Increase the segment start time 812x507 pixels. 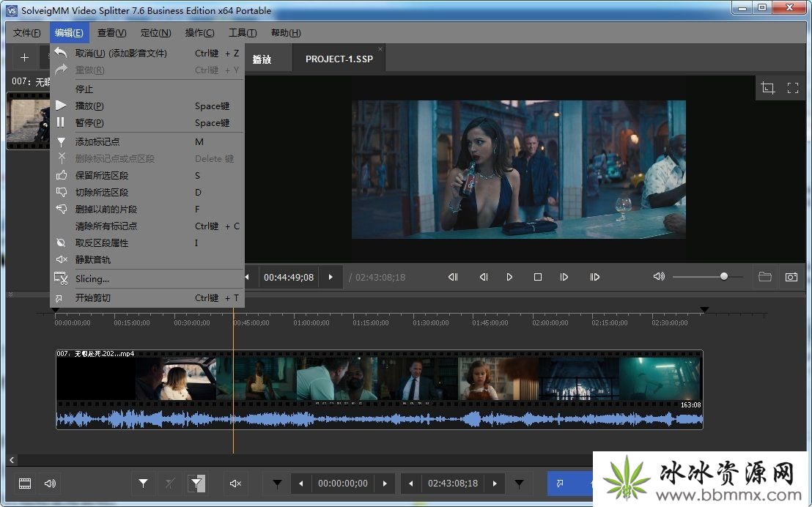coord(385,484)
